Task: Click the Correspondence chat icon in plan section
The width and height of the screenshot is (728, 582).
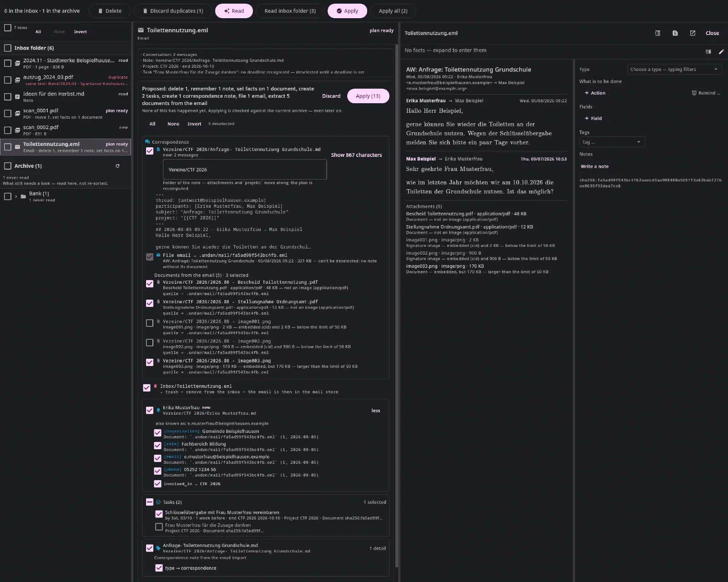Action: pos(147,142)
